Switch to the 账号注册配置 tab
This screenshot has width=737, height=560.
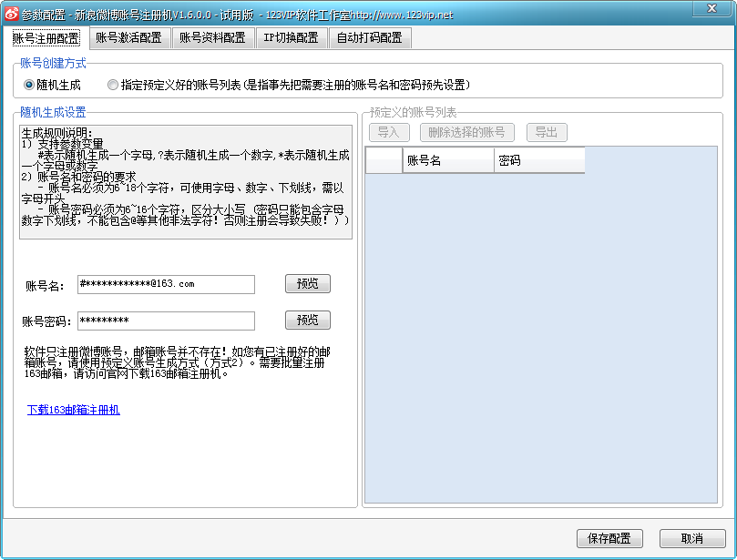coord(46,38)
